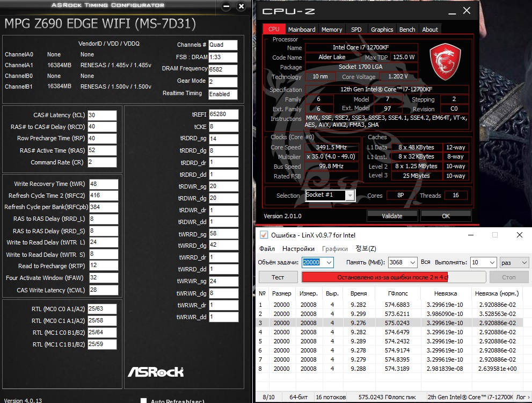
Task: Open the Graphics tab in CPU-Z
Action: click(382, 30)
